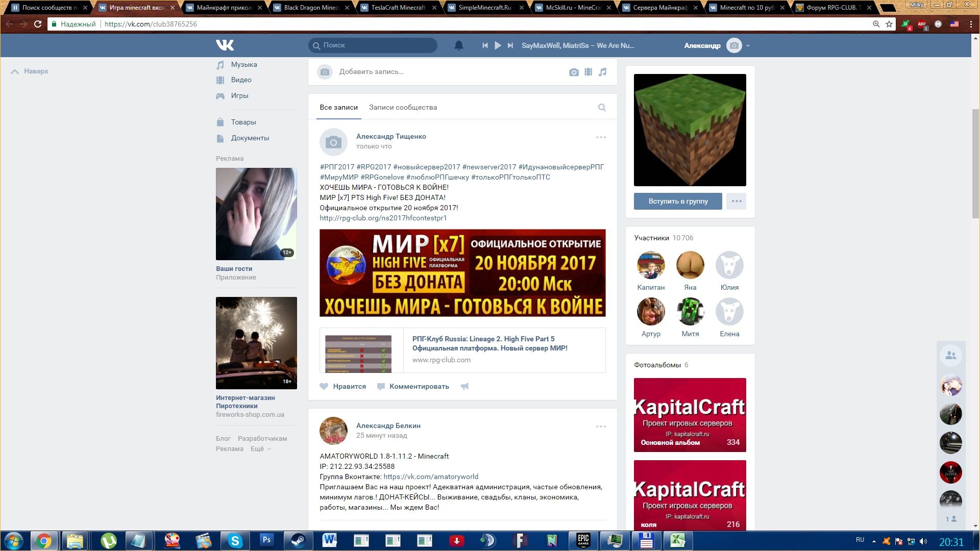Attach video to new post
Viewport: 980px width, 551px height.
tap(589, 72)
